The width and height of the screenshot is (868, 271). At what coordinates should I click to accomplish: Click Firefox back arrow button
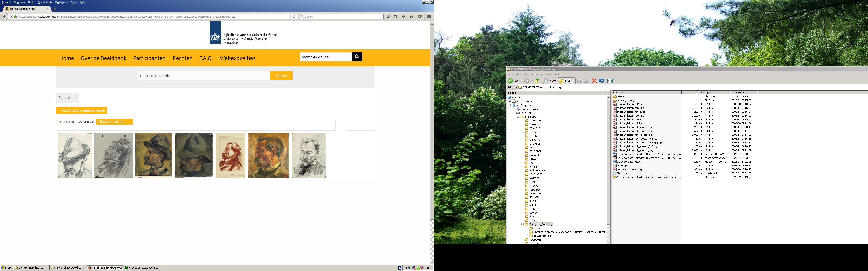[x=5, y=16]
